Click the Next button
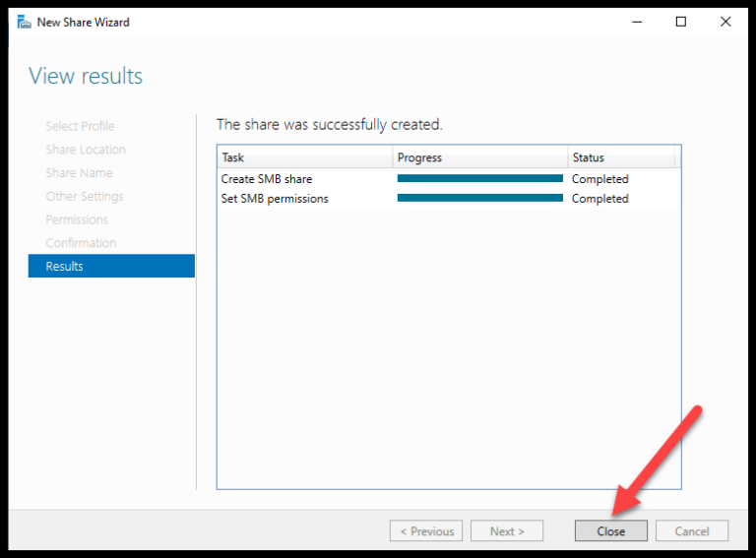Viewport: 756px width, 558px height. click(507, 530)
